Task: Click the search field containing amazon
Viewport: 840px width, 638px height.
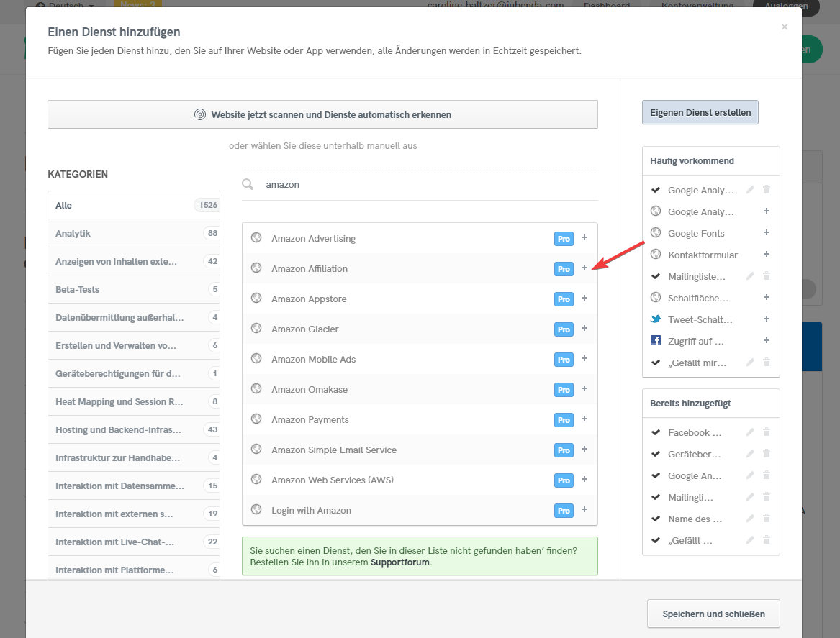Action: [x=425, y=185]
